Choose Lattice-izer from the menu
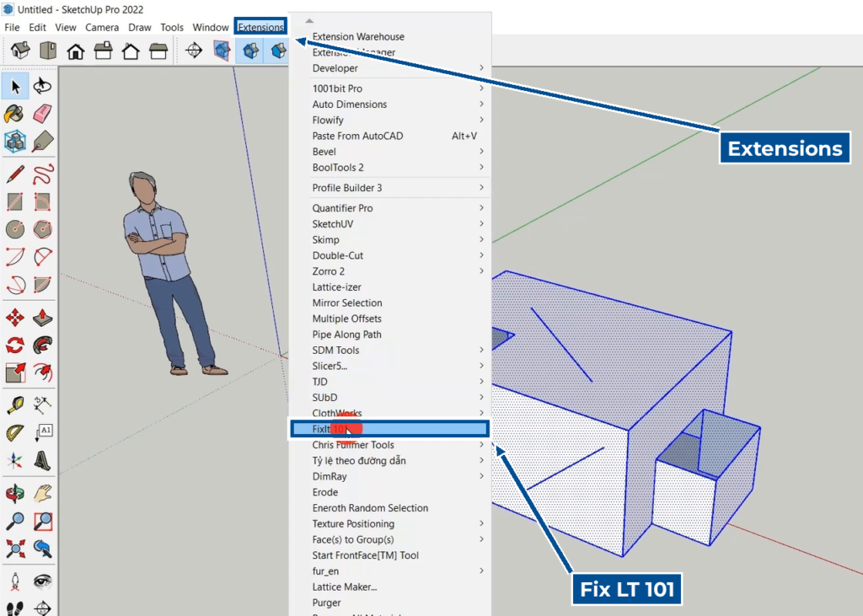Viewport: 863px width, 616px height. tap(389, 287)
